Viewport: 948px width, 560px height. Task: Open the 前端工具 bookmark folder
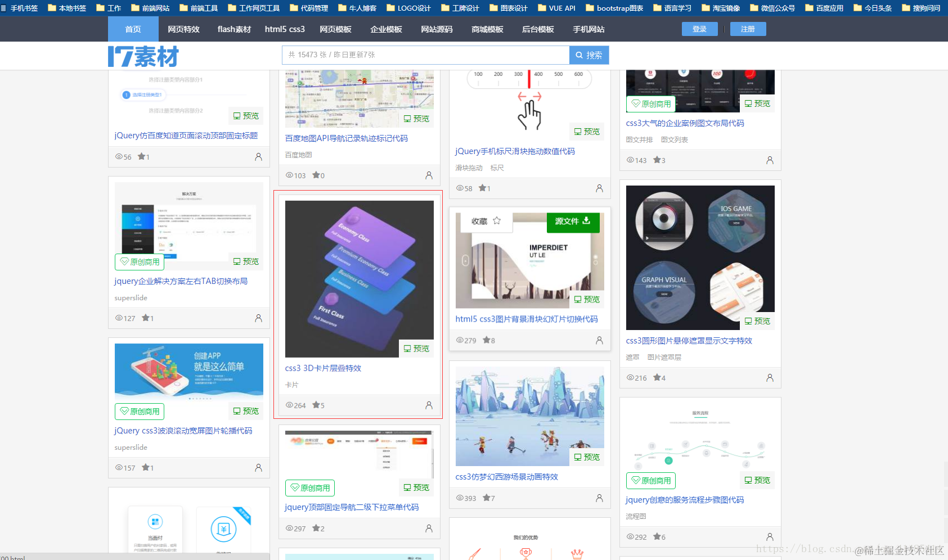pos(199,8)
